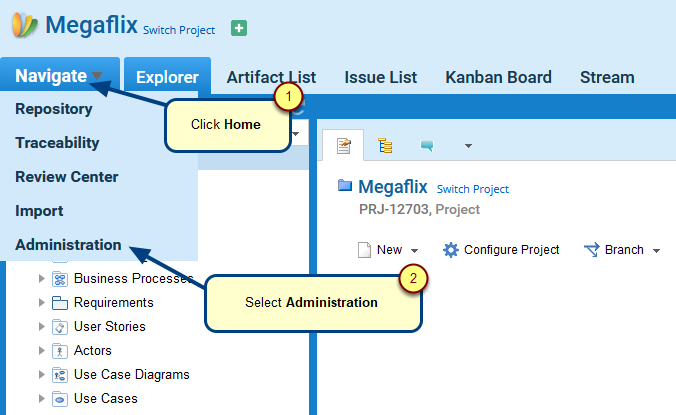The width and height of the screenshot is (676, 415).
Task: Open the New artifact dropdown
Action: click(x=389, y=250)
